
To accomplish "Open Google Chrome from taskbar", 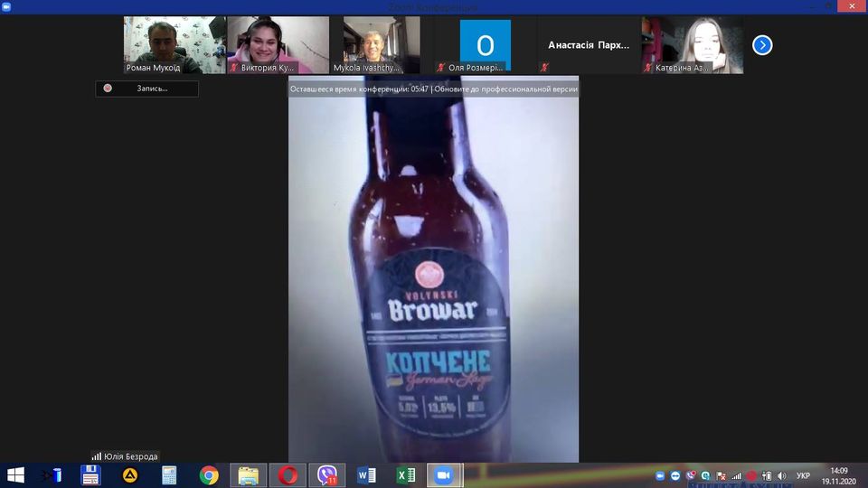I will coord(209,475).
